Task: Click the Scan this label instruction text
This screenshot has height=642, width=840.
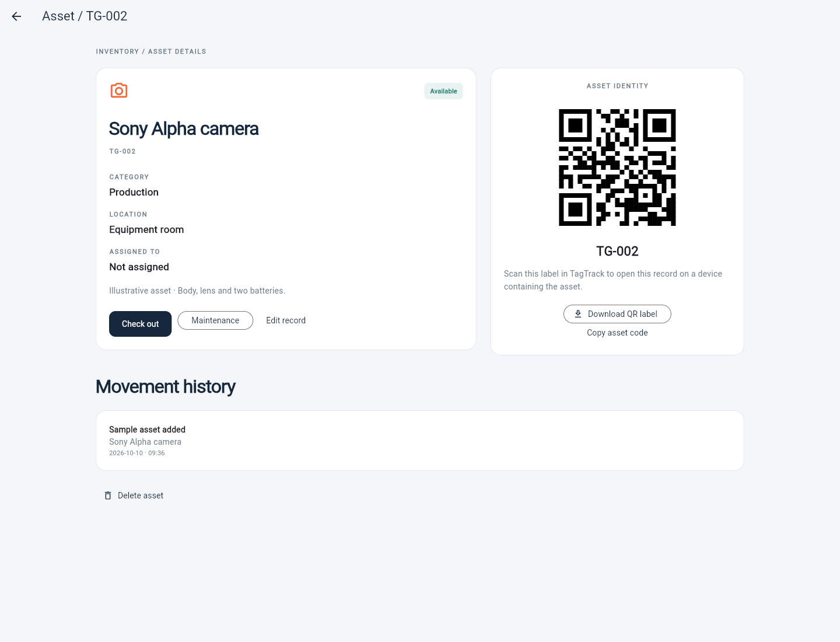Action: click(613, 280)
